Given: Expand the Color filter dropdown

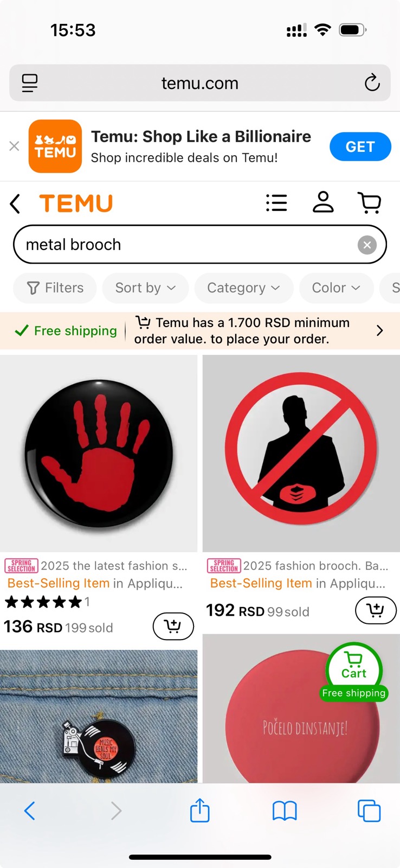Looking at the screenshot, I should [336, 288].
